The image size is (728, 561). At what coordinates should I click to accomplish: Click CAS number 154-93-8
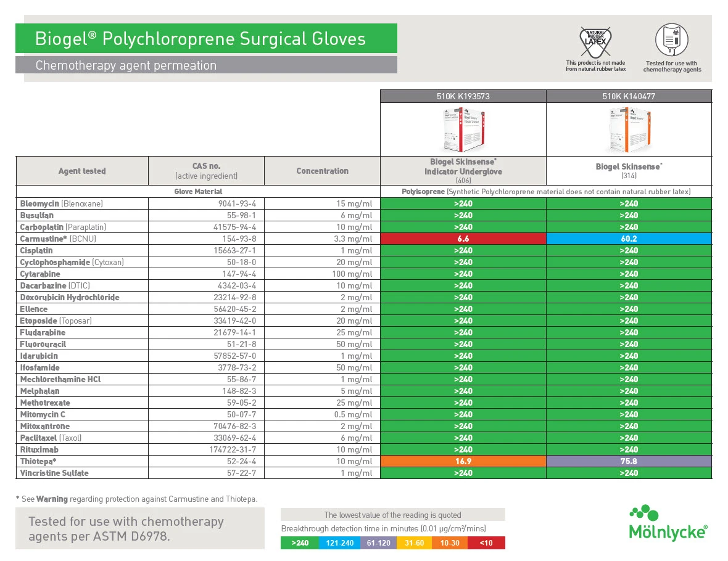click(x=239, y=239)
